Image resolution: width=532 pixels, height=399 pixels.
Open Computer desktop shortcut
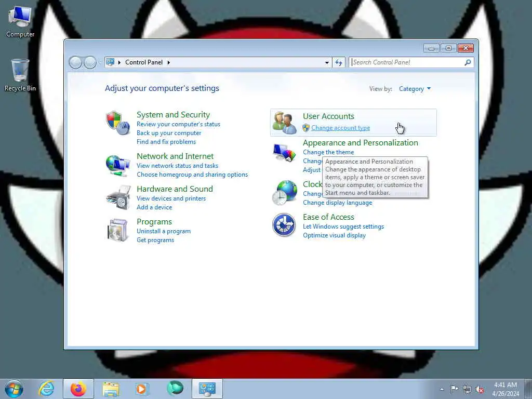point(20,22)
